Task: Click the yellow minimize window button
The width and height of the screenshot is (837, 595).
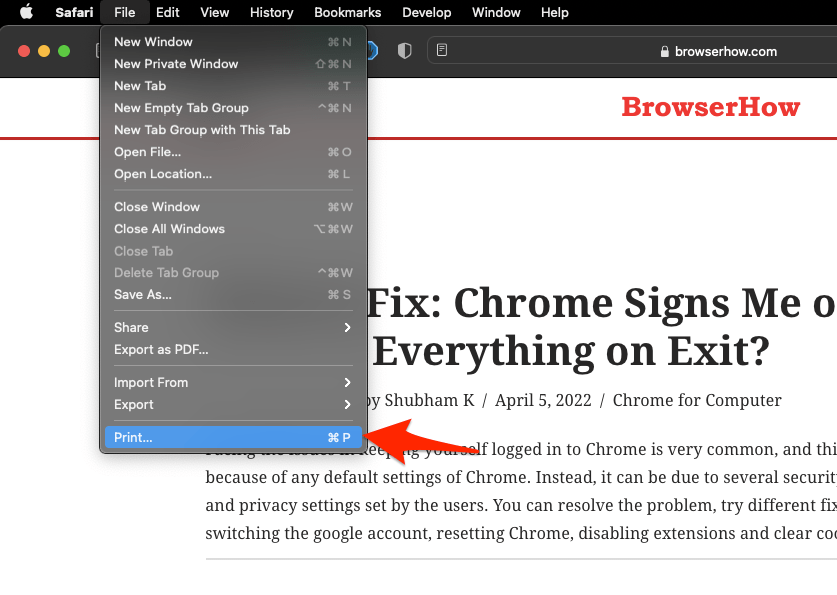Action: pyautogui.click(x=44, y=51)
